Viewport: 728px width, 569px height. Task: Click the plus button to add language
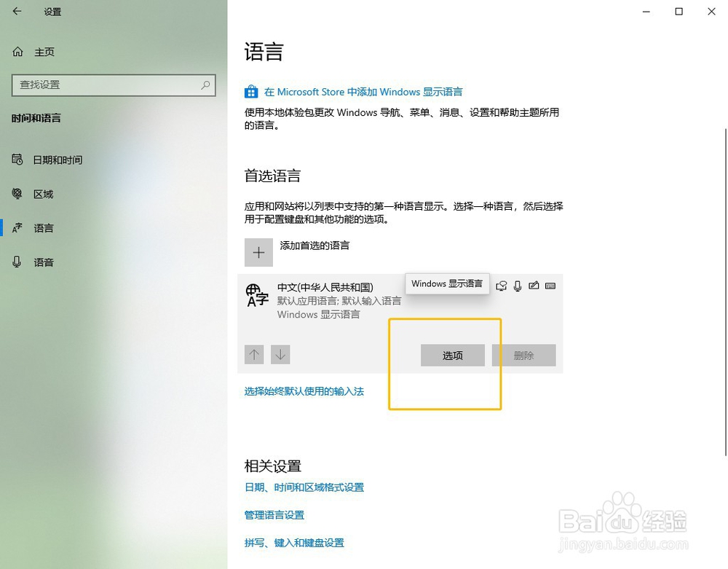pyautogui.click(x=258, y=253)
